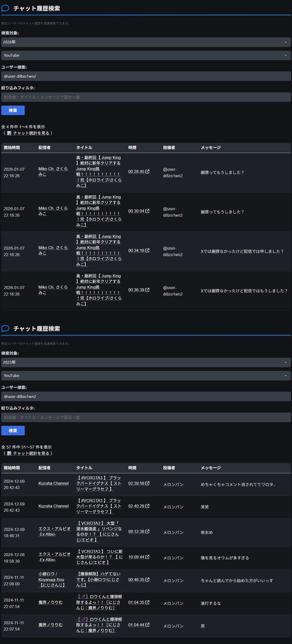Expand the 2025年 year dropdown
Viewport: 292px width, 644px height.
click(x=146, y=362)
